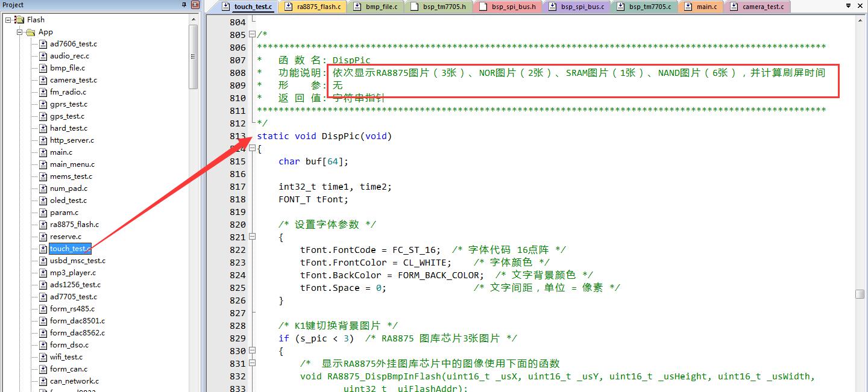The width and height of the screenshot is (868, 392).
Task: Click the file icon on the bsp_tm7705.h tab
Action: click(x=414, y=7)
